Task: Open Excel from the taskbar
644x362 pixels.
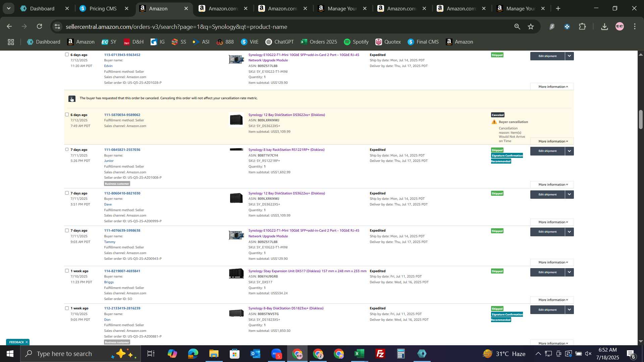Action: [359, 354]
